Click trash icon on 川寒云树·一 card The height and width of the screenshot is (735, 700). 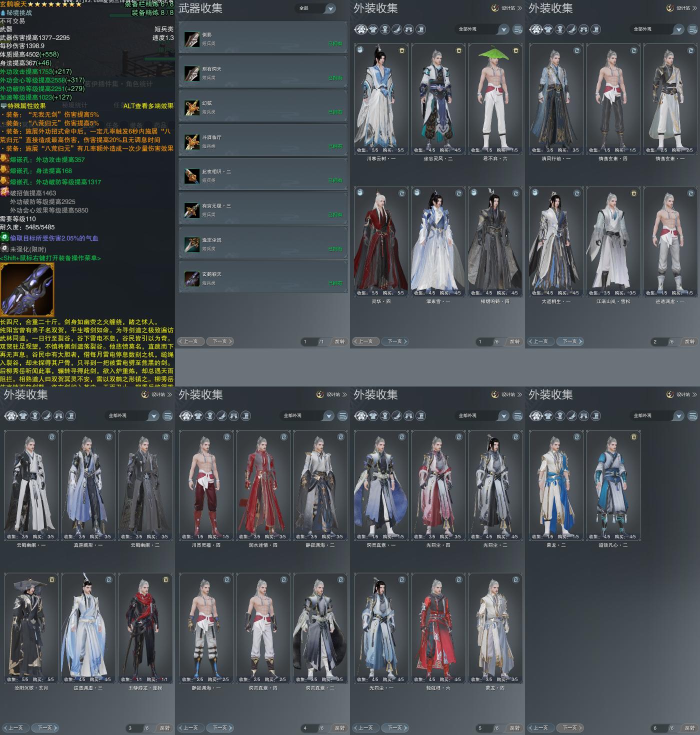(x=402, y=50)
